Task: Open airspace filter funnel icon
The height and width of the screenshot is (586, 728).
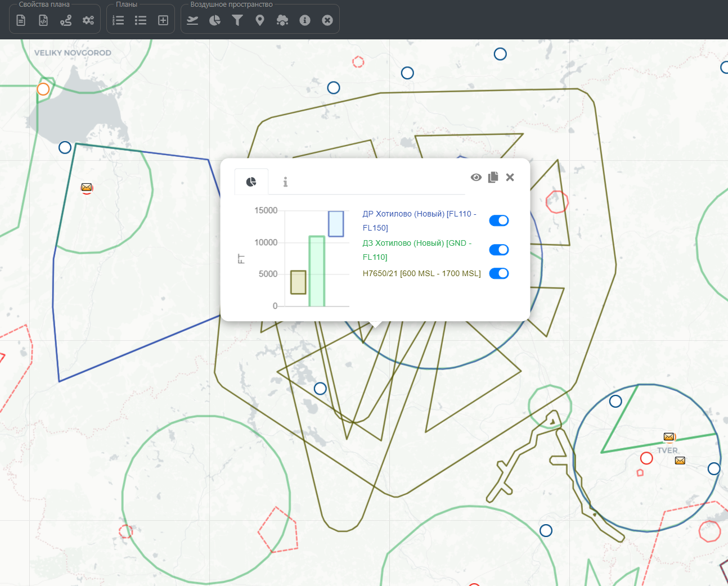Action: pyautogui.click(x=237, y=20)
